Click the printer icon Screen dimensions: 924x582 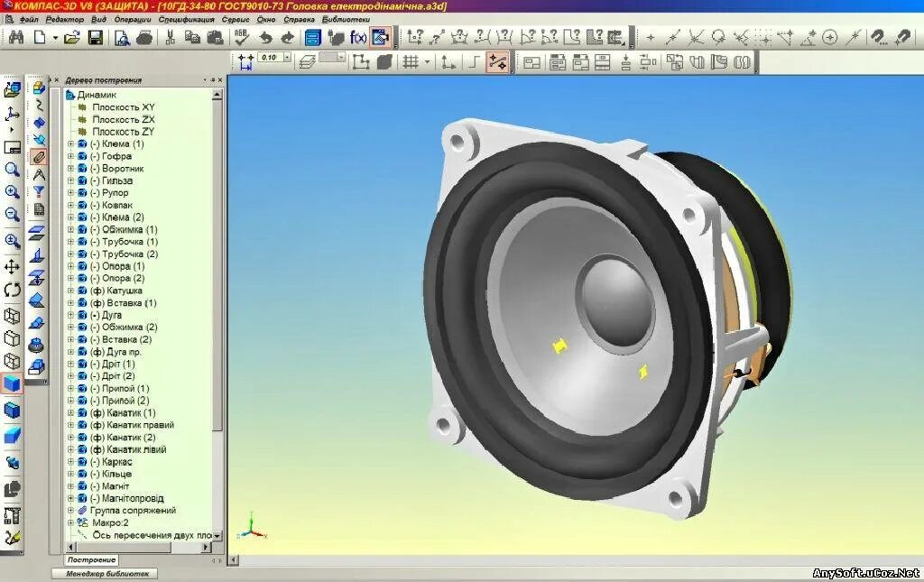pyautogui.click(x=144, y=38)
